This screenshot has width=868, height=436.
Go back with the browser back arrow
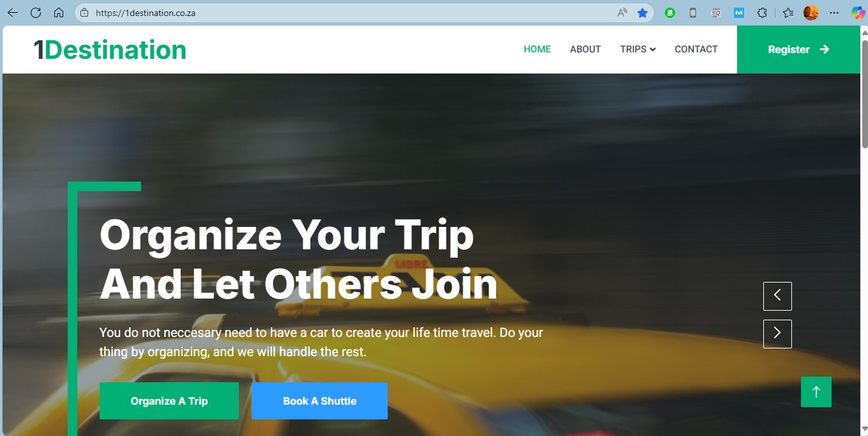pos(13,13)
